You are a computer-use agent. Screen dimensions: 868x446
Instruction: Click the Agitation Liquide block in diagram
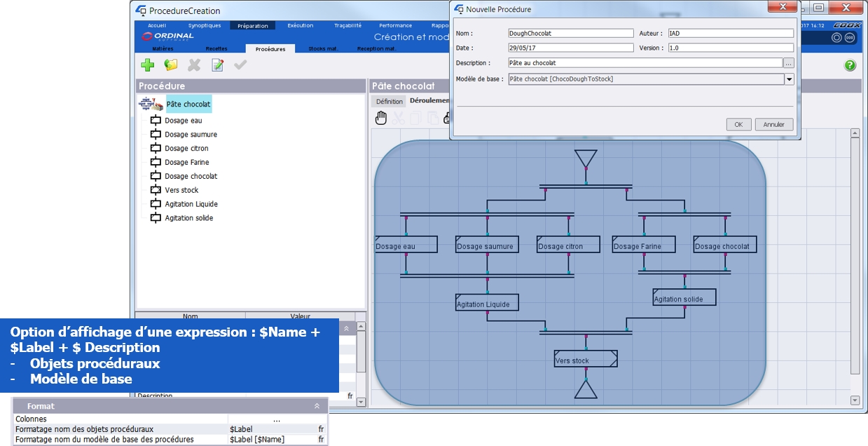(x=488, y=302)
